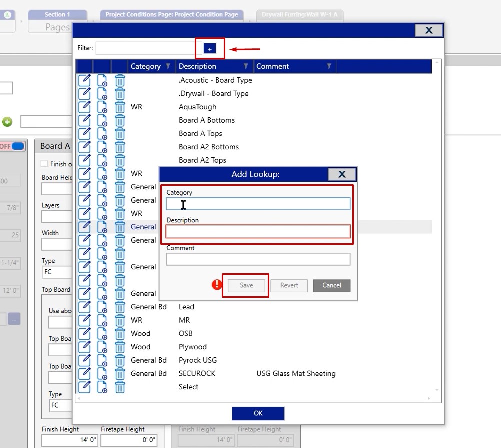501x448 pixels.
Task: Open the Comment column filter
Action: (329, 66)
